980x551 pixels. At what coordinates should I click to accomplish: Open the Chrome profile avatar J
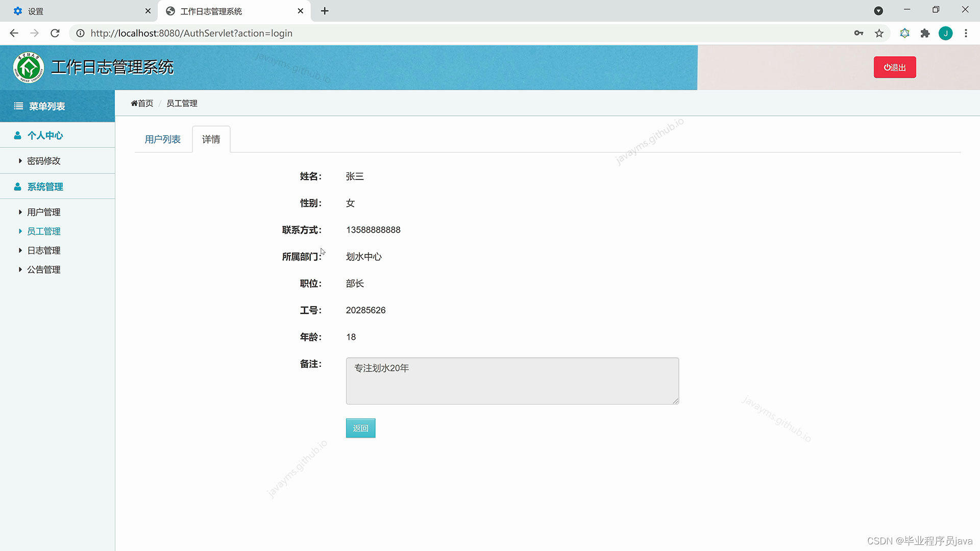point(945,33)
